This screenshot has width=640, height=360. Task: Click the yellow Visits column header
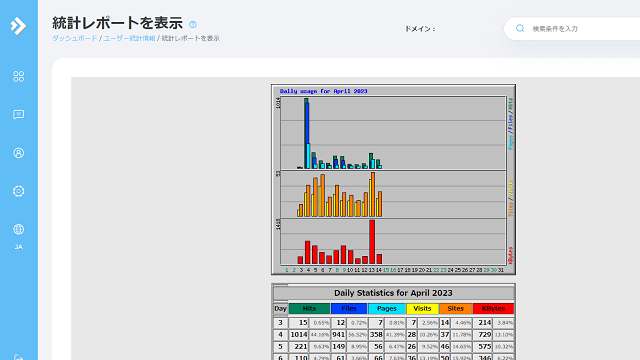pyautogui.click(x=422, y=309)
